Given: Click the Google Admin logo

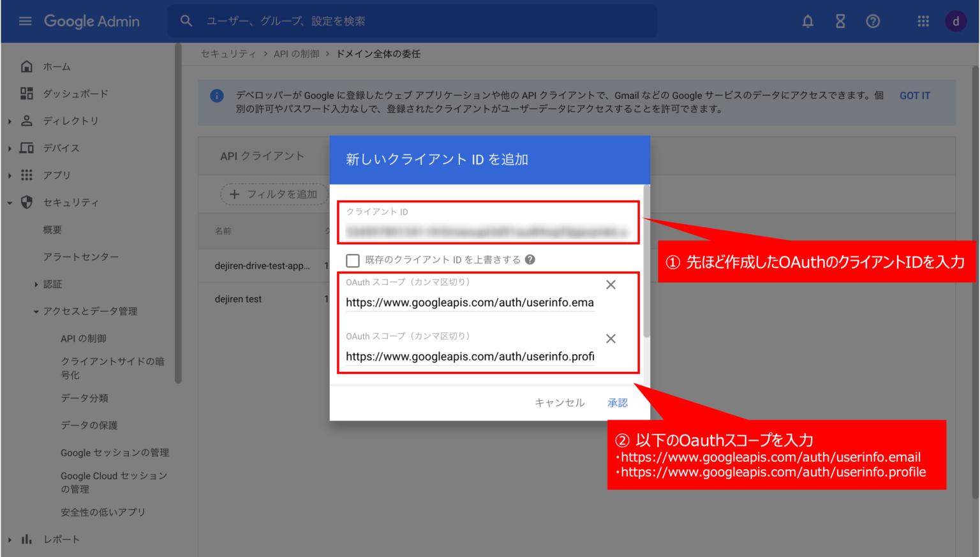Looking at the screenshot, I should point(92,21).
